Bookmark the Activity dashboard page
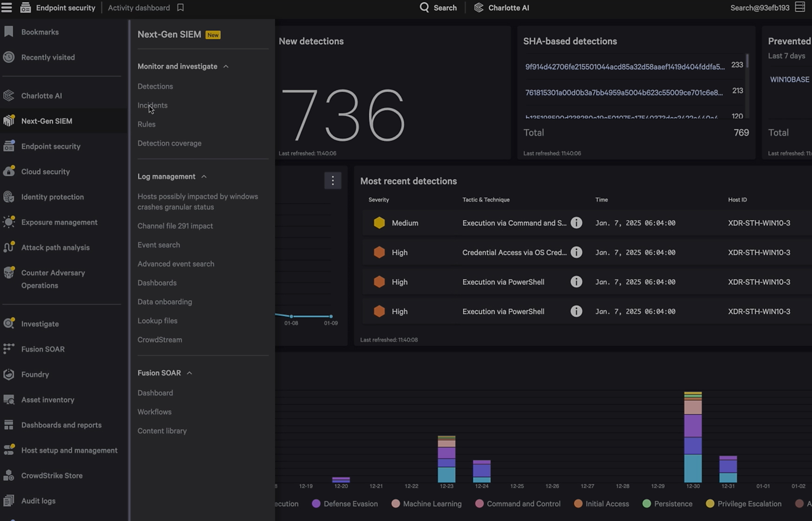The width and height of the screenshot is (812, 521). coord(180,7)
